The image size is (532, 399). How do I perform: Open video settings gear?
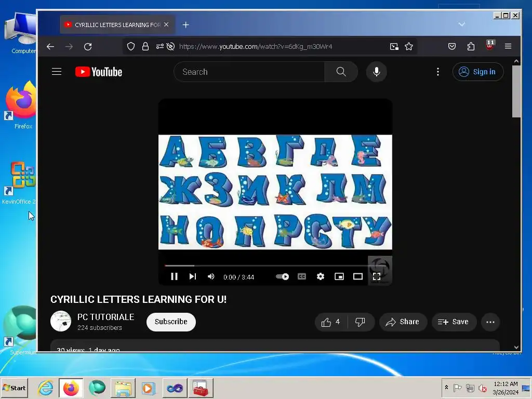[x=320, y=276]
